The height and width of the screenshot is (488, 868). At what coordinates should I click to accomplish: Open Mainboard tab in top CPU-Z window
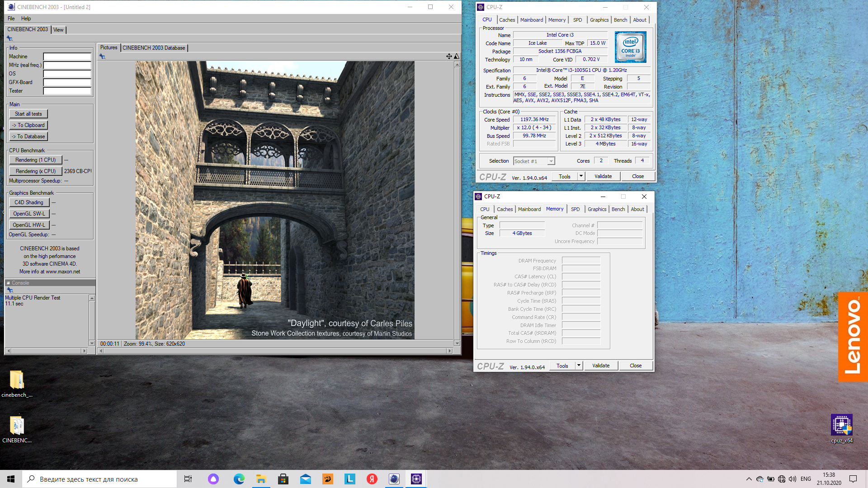coord(532,20)
